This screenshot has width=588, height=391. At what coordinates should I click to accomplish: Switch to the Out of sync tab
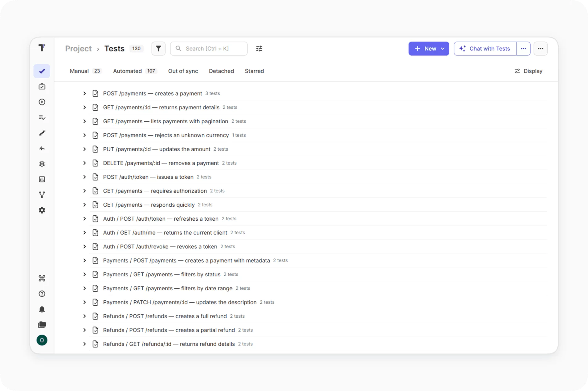(x=183, y=71)
